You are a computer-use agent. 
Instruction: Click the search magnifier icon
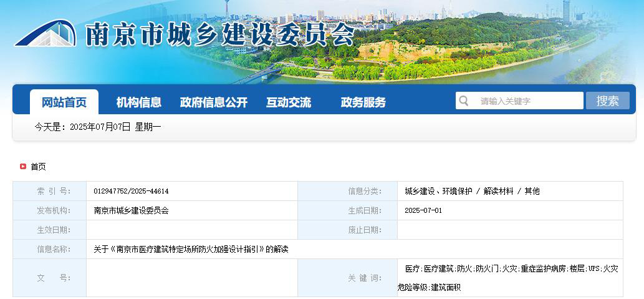tap(464, 100)
